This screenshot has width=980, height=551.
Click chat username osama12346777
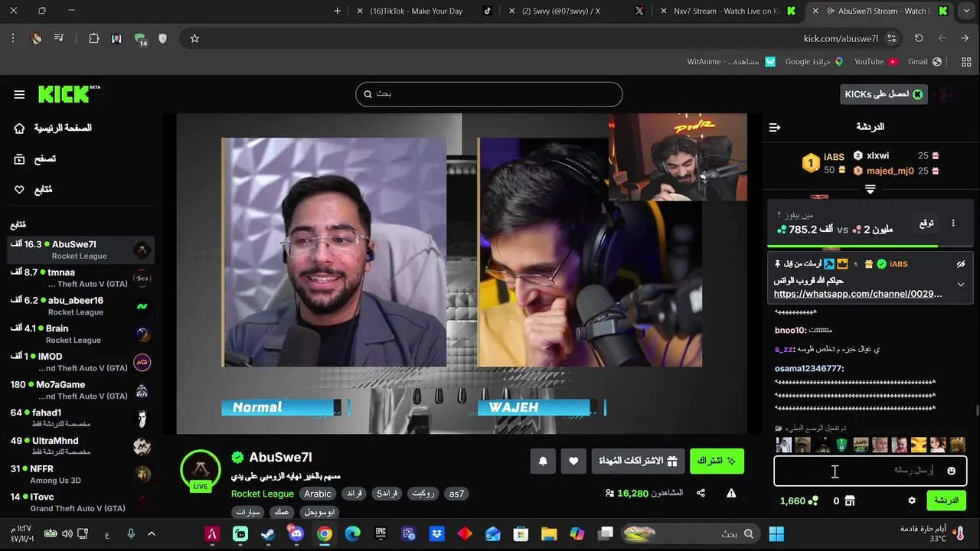coord(808,369)
